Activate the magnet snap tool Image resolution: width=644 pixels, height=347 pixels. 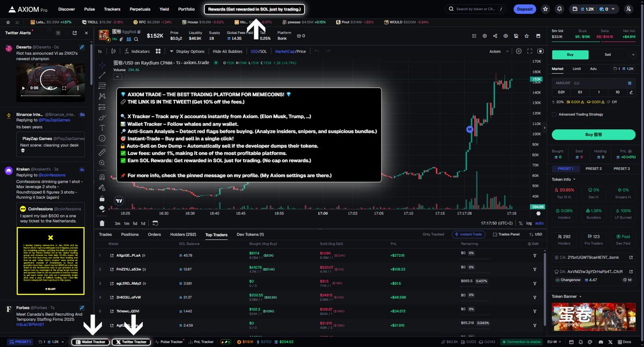click(x=102, y=177)
